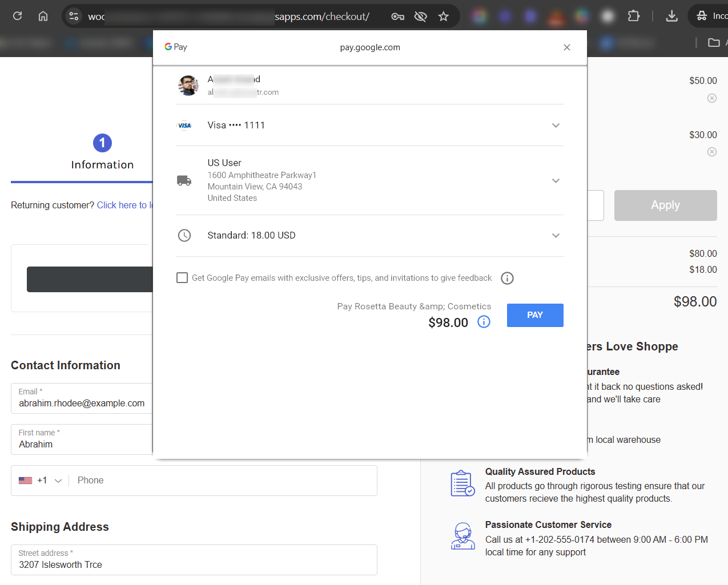Viewport: 728px width, 585px height.
Task: Enable Get Google Pay emails checkbox
Action: coord(182,277)
